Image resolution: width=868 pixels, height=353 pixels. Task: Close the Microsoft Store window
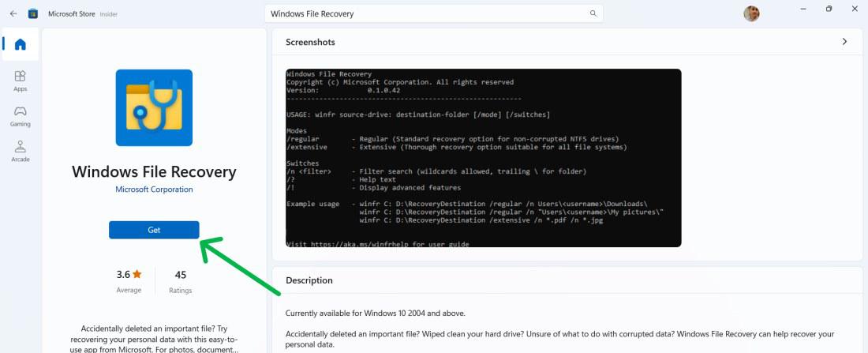click(x=855, y=9)
